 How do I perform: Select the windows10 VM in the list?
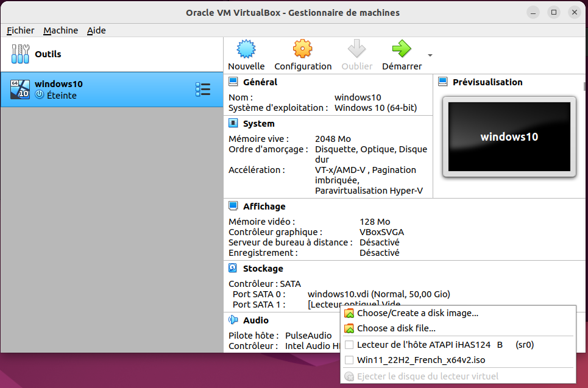tap(112, 90)
